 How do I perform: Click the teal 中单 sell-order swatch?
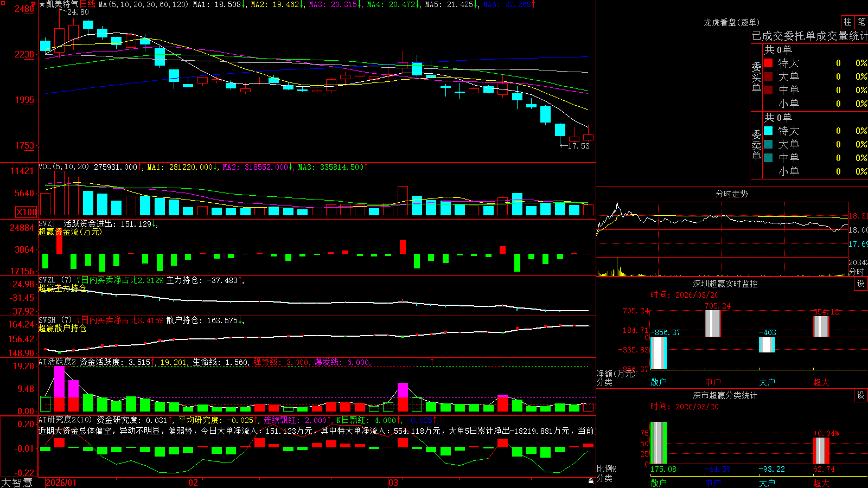point(768,158)
